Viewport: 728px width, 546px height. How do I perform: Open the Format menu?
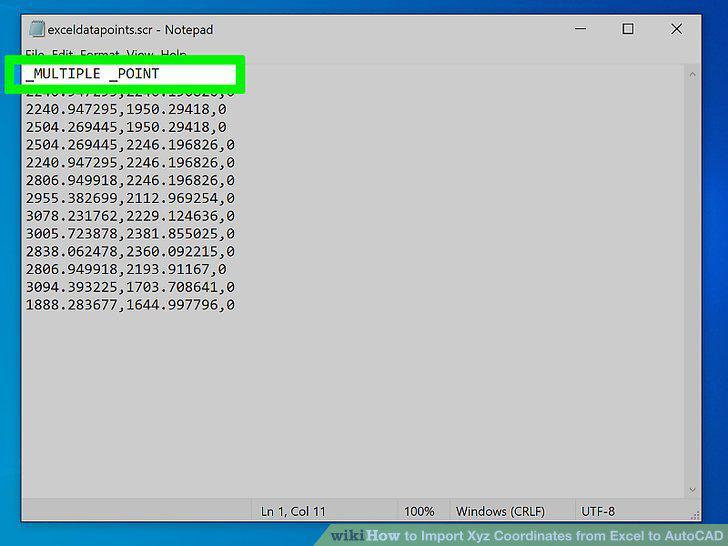[x=99, y=54]
